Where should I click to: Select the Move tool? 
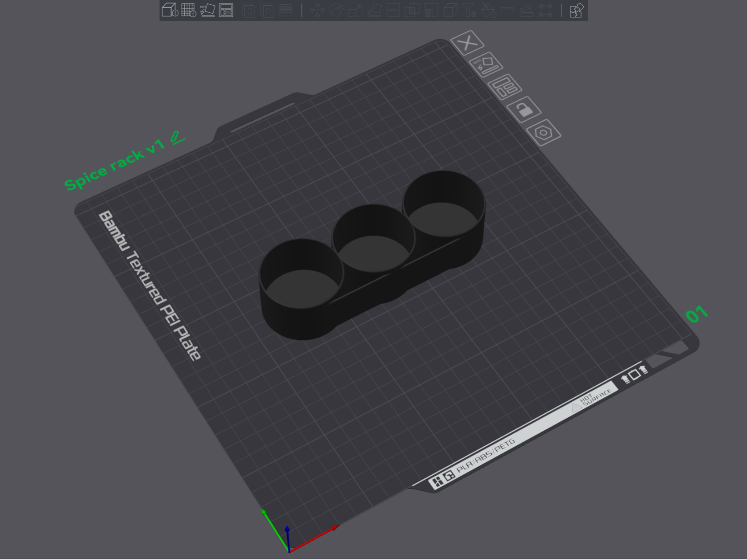pyautogui.click(x=318, y=10)
